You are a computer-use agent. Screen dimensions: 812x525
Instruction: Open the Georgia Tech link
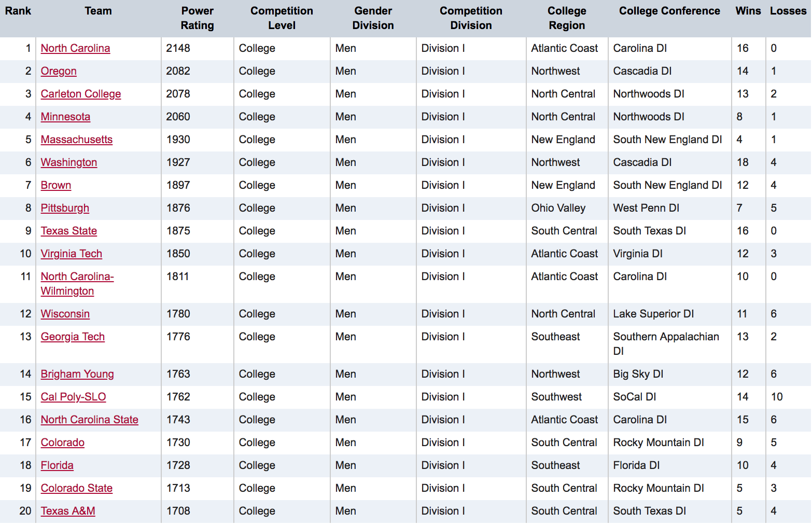click(73, 337)
